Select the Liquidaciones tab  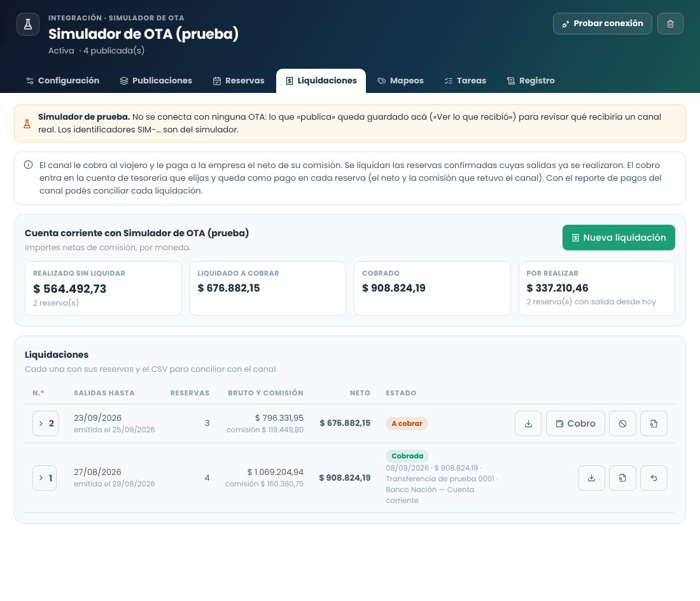click(x=321, y=81)
